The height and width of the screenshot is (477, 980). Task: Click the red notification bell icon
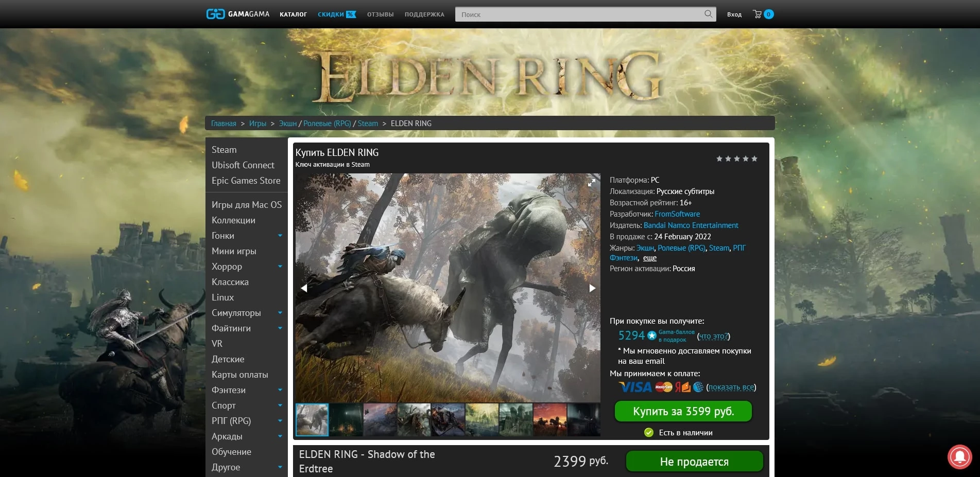point(959,456)
